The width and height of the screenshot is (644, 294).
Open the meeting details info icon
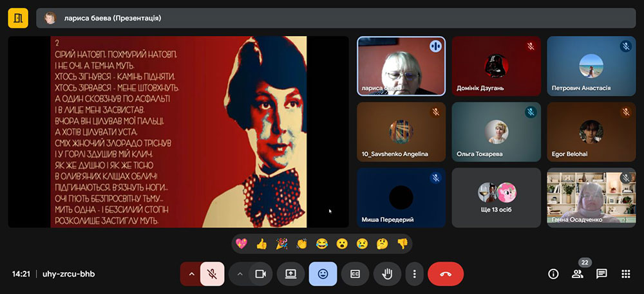pos(553,273)
